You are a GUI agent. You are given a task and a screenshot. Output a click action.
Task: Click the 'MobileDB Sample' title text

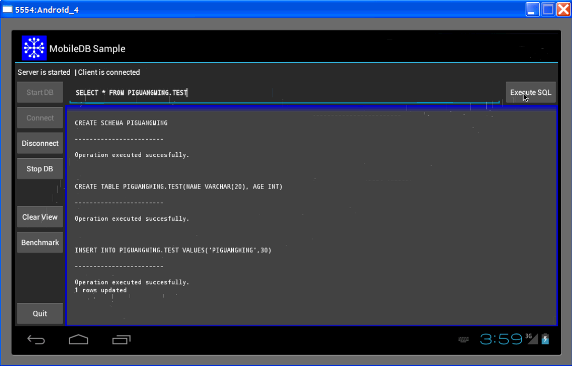(87, 49)
